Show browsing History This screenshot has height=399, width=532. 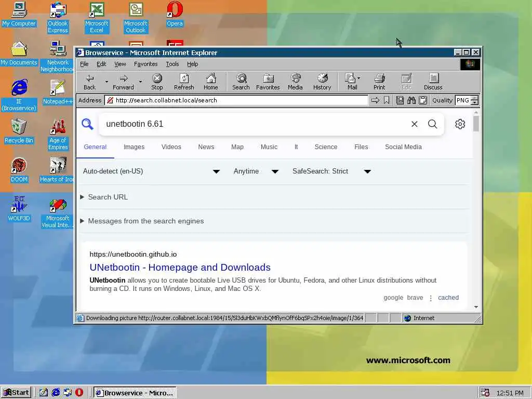point(322,82)
